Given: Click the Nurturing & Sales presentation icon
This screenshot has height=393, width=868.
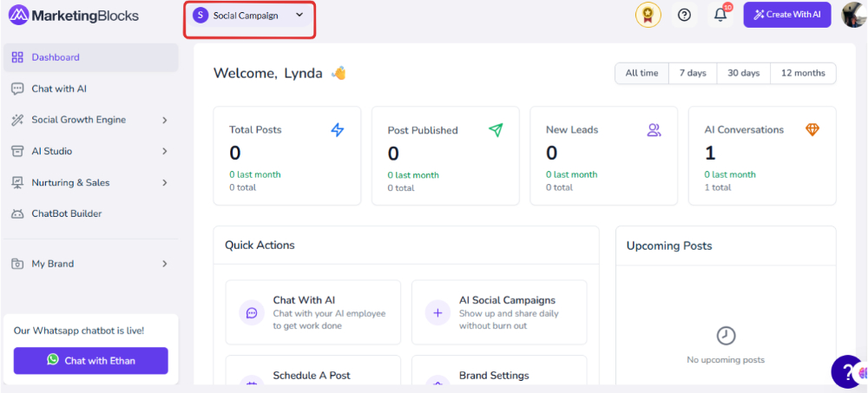Looking at the screenshot, I should (17, 183).
